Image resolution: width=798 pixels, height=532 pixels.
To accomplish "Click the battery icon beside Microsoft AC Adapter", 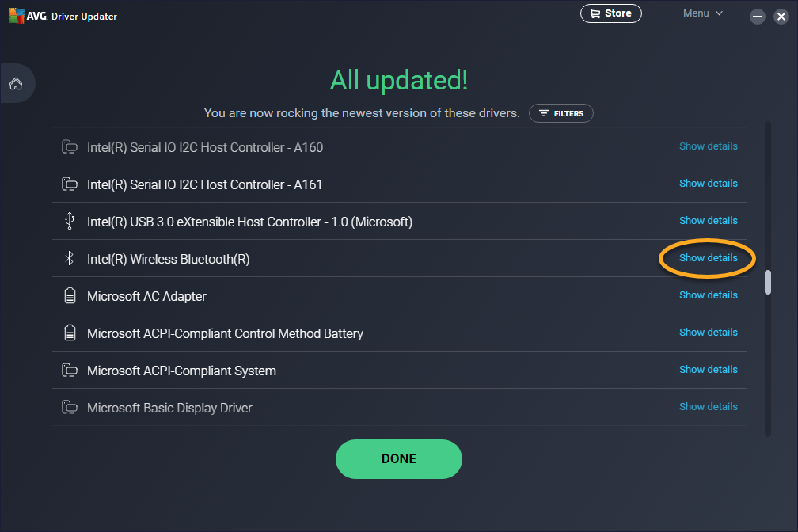I will (70, 296).
